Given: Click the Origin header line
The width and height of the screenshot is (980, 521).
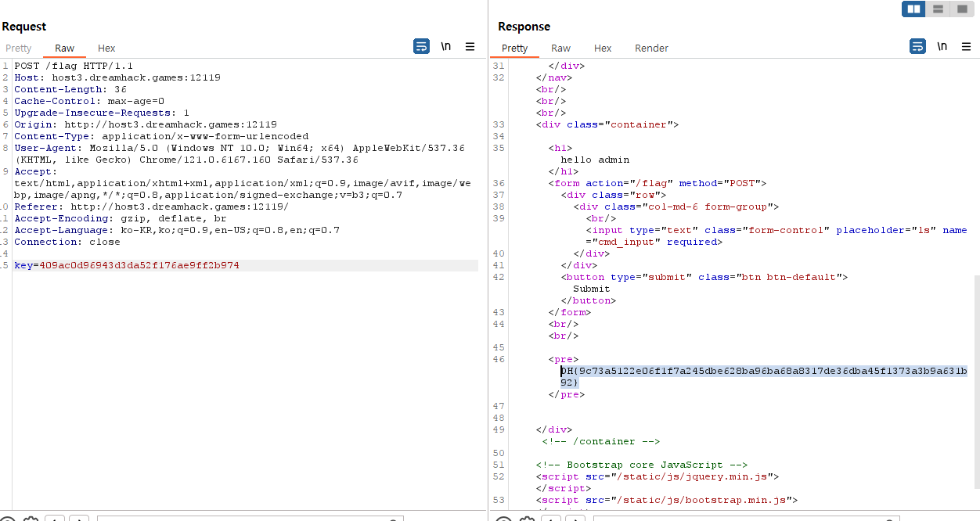Looking at the screenshot, I should pos(146,124).
